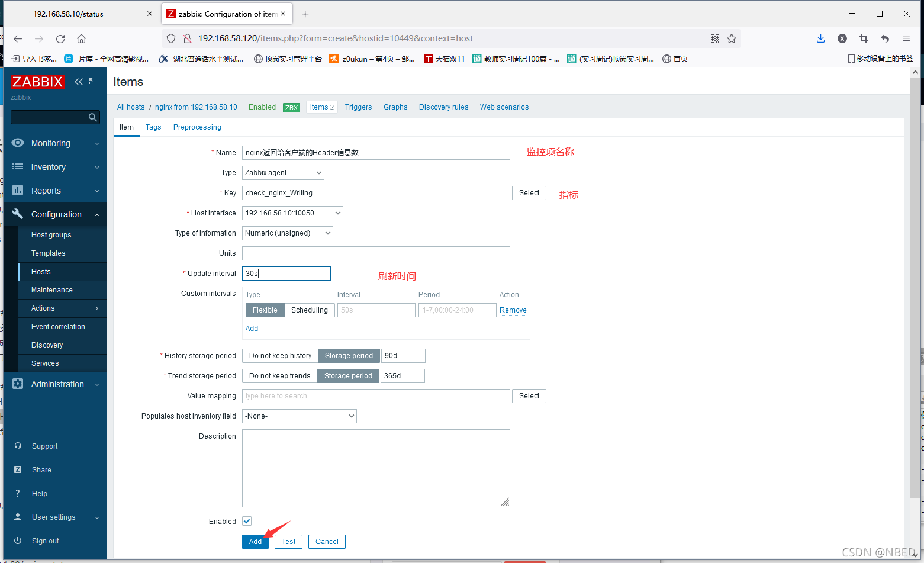
Task: Switch to 192.168.58.10/status browser tab
Action: coord(81,14)
